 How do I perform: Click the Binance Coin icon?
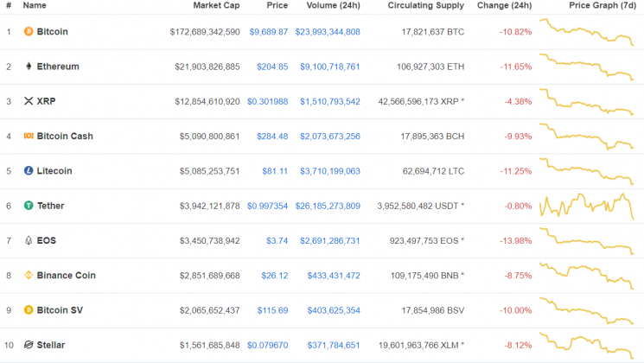click(29, 275)
